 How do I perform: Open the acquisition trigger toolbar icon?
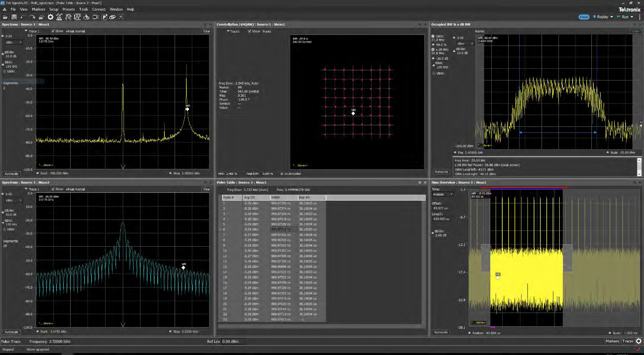click(x=86, y=17)
